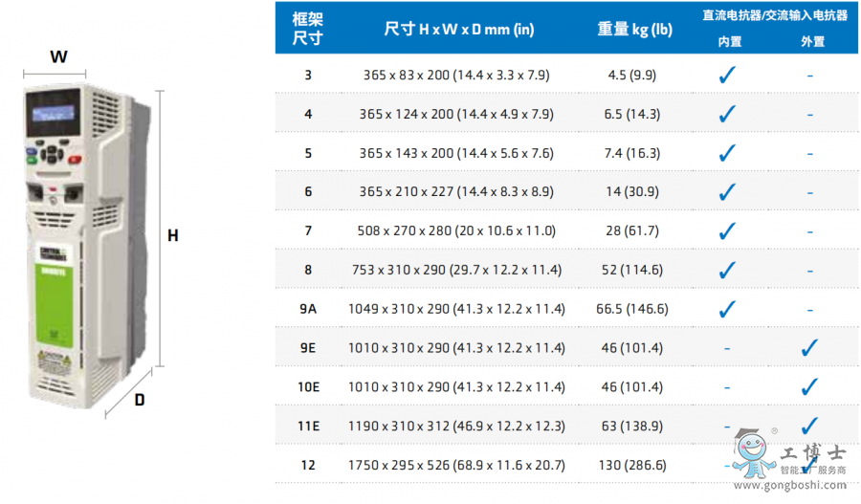861x504 pixels.
Task: Click the built-in checkmark for frame 7
Action: point(727,230)
